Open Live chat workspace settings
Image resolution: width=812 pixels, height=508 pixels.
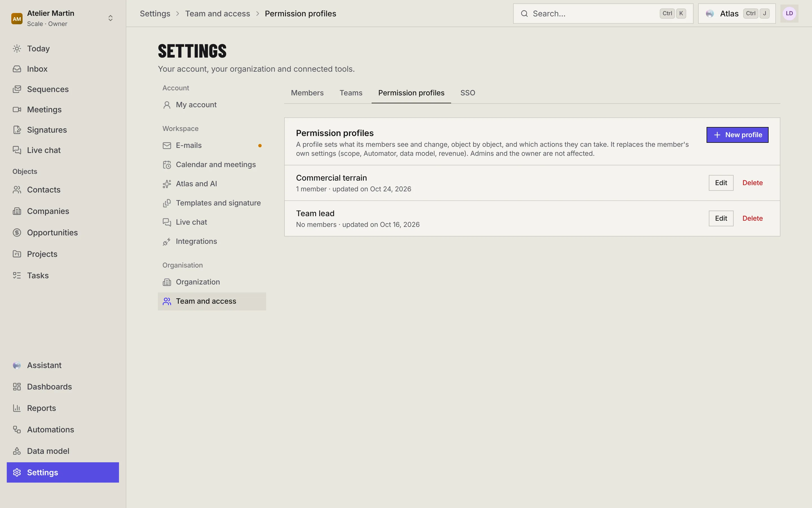pos(212,222)
